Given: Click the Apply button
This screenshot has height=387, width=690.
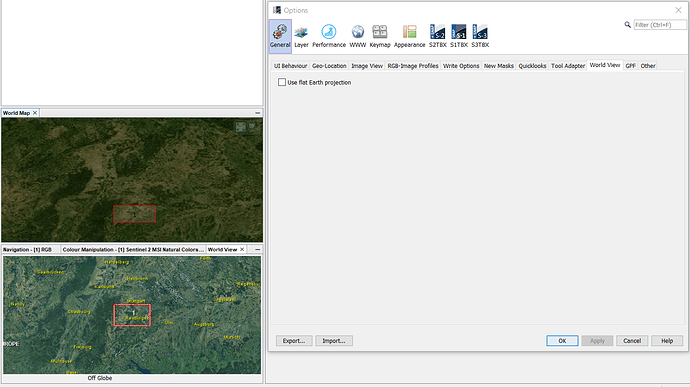Looking at the screenshot, I should pyautogui.click(x=597, y=341).
